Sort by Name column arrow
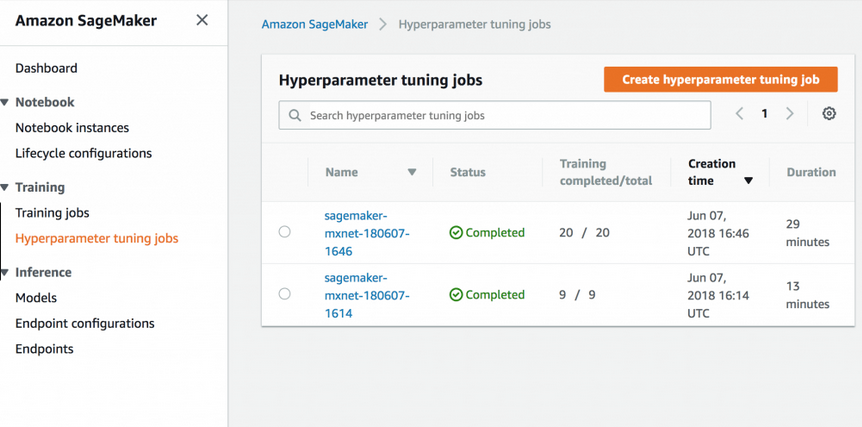 click(x=411, y=172)
